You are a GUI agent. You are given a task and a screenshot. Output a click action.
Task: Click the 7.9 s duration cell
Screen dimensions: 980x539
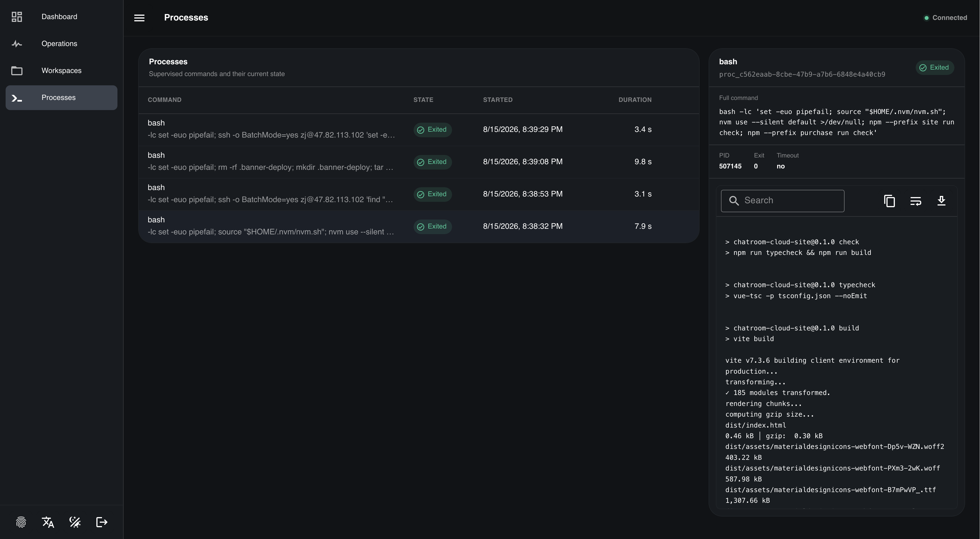[x=643, y=227]
